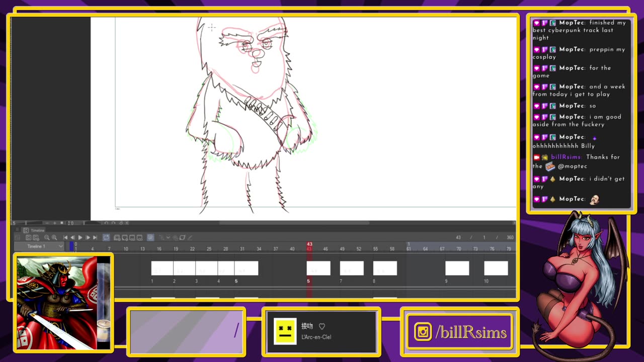
Task: Select the Timeline panel tab
Action: pos(34,230)
